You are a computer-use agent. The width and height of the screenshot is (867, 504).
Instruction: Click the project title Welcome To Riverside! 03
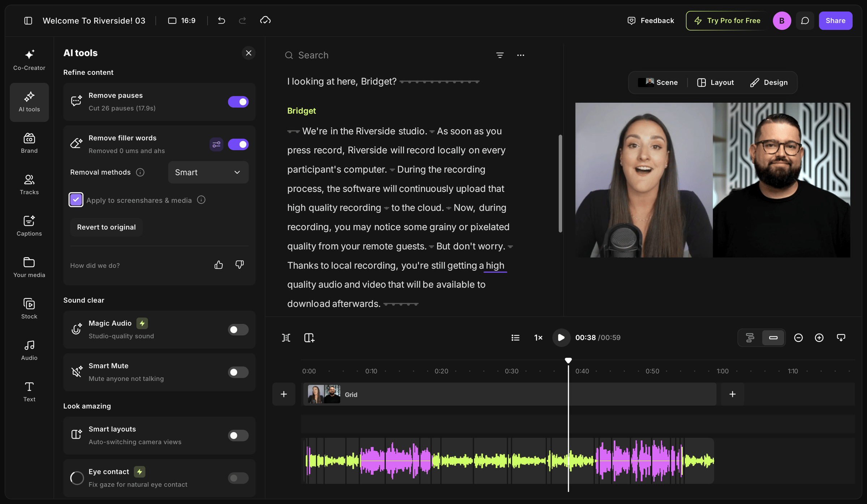[x=94, y=21]
